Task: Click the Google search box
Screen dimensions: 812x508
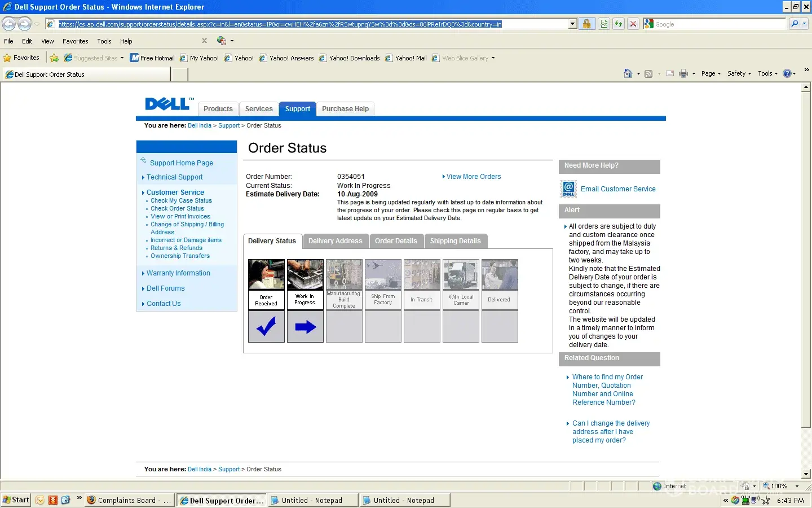Action: coord(714,24)
